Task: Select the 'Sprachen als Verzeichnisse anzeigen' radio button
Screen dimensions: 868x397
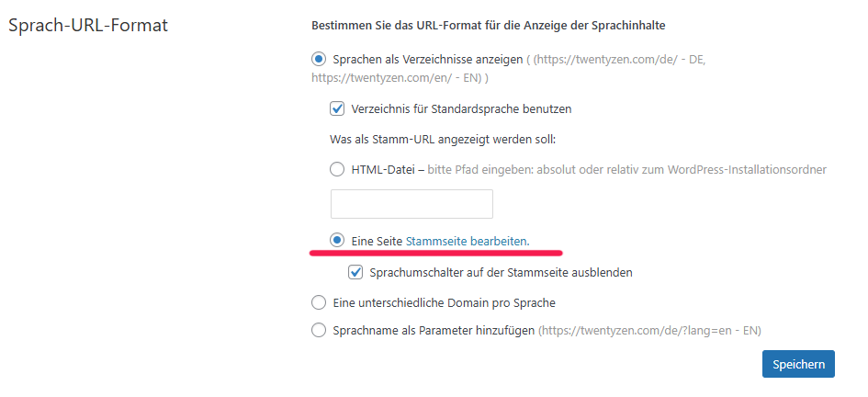Action: point(319,59)
